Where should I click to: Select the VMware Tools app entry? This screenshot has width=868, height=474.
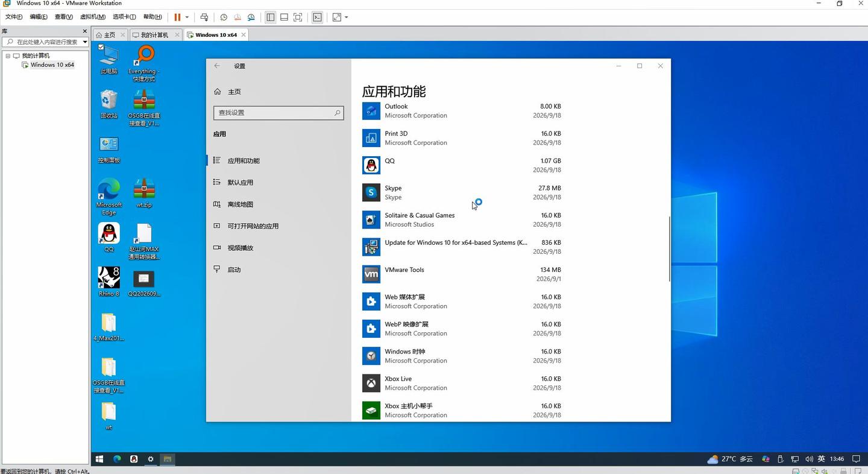(x=462, y=274)
